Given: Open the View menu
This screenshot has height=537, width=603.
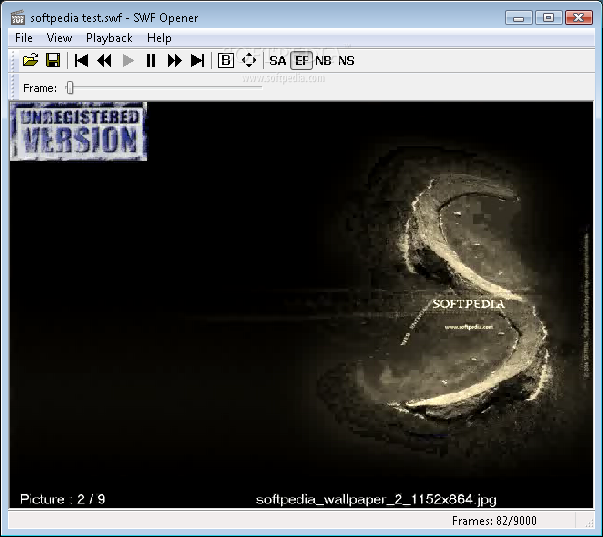Looking at the screenshot, I should click(59, 38).
